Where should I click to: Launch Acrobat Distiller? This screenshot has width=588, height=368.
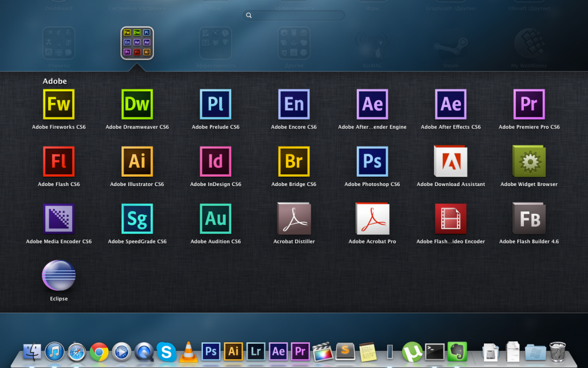[293, 218]
